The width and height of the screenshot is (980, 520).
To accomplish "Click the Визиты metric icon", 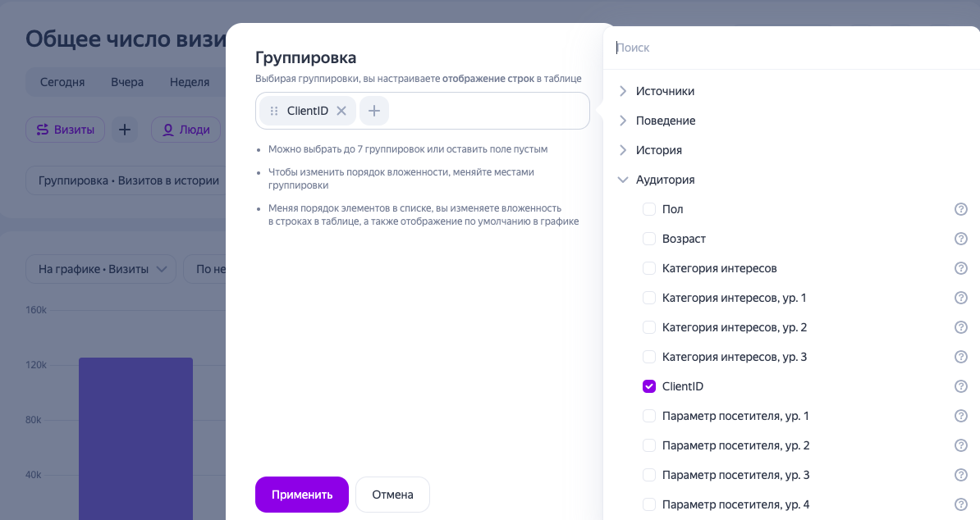I will (44, 130).
